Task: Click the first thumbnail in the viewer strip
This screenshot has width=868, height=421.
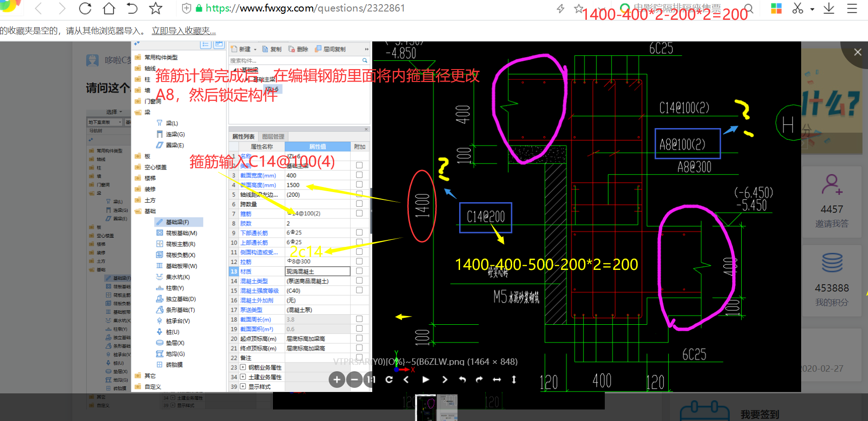Action: pyautogui.click(x=426, y=408)
